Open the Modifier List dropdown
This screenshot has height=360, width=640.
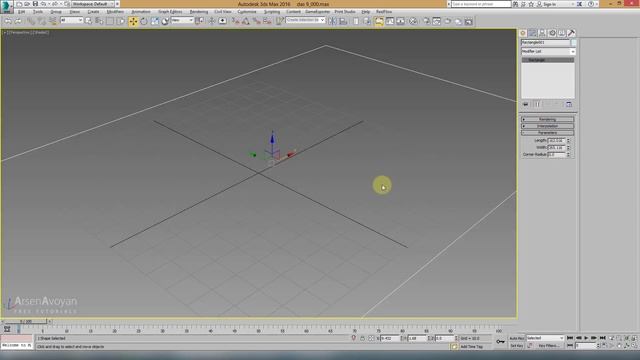tap(548, 51)
